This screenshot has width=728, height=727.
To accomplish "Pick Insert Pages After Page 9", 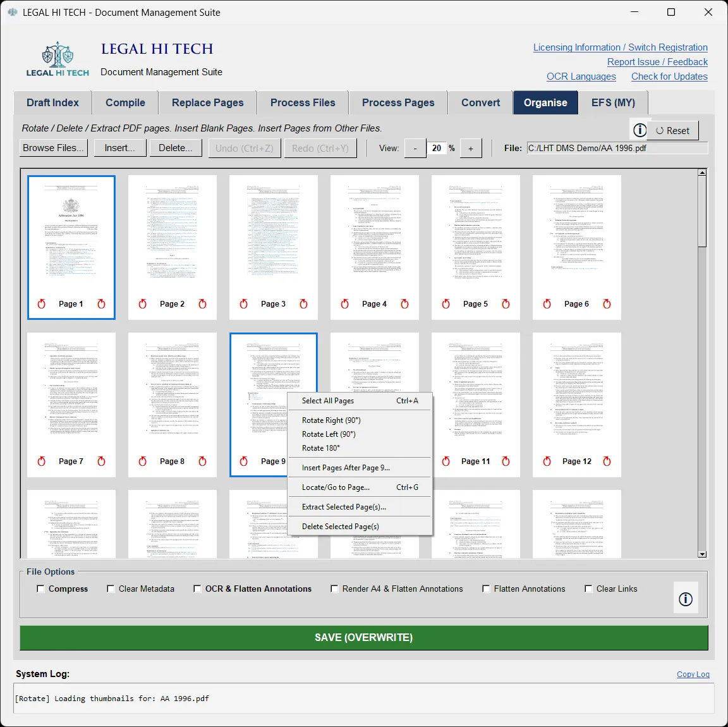I will (360, 468).
